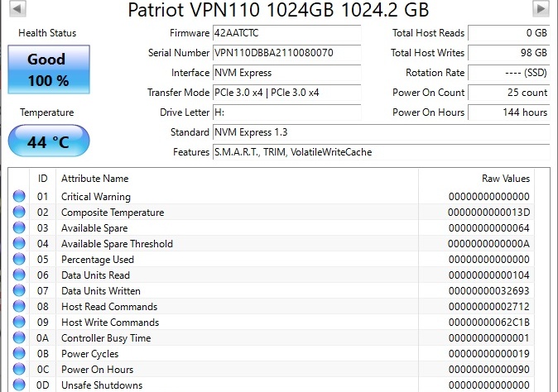
Task: Click raw value 00000000062C1B
Action: 488,323
